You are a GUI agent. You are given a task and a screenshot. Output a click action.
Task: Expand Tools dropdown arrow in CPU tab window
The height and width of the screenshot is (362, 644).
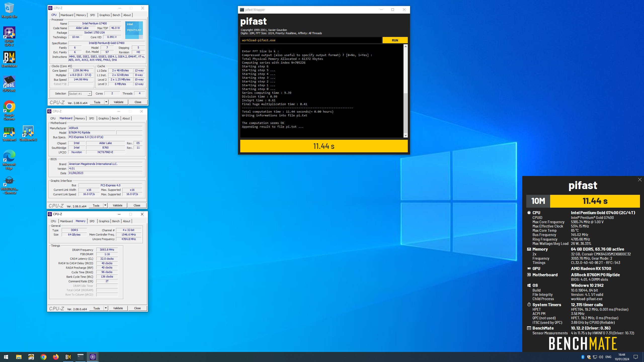pos(106,102)
